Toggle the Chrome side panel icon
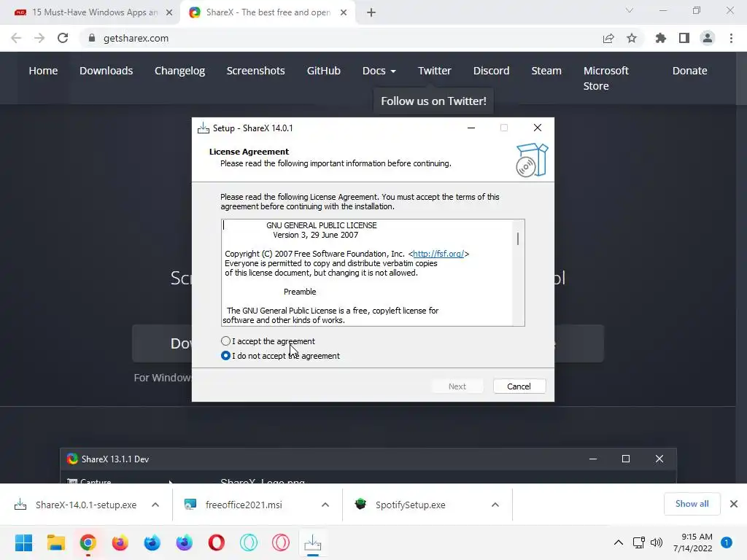 pyautogui.click(x=684, y=38)
